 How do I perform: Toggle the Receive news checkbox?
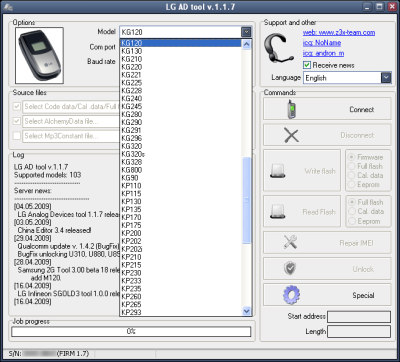(x=307, y=65)
